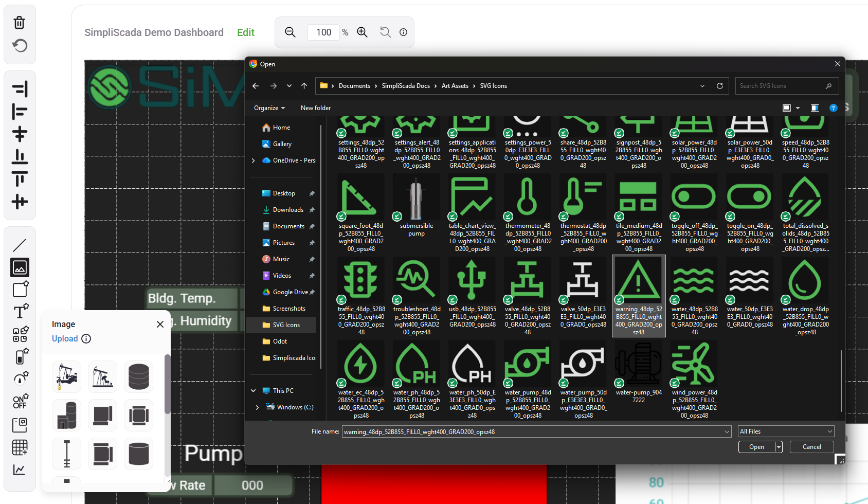The width and height of the screenshot is (868, 504).
Task: Open Downloads in the navigation pane
Action: pos(288,210)
